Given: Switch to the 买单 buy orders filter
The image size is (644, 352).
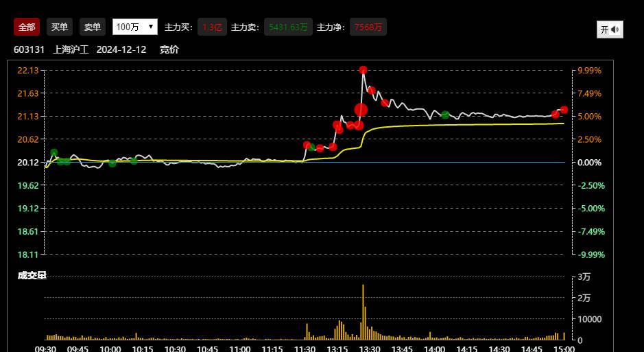Looking at the screenshot, I should pos(60,27).
